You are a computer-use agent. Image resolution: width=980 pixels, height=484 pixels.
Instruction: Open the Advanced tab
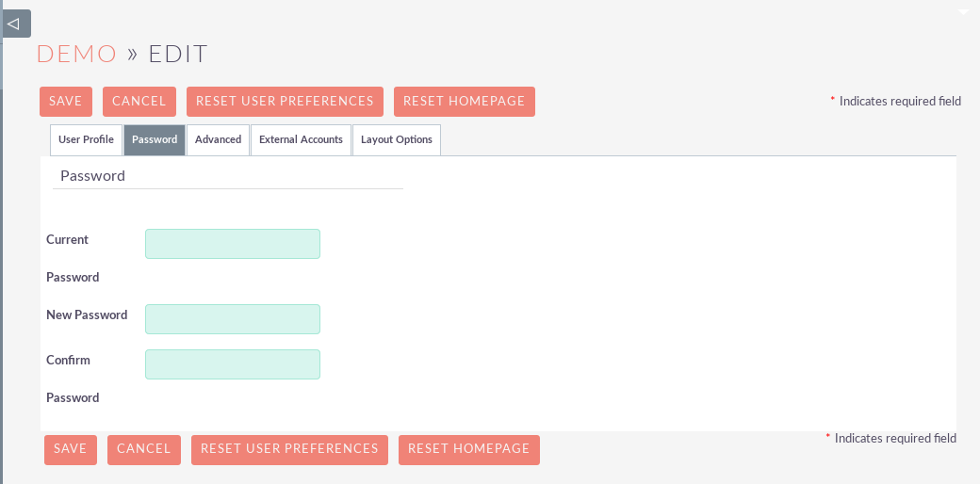pos(218,139)
